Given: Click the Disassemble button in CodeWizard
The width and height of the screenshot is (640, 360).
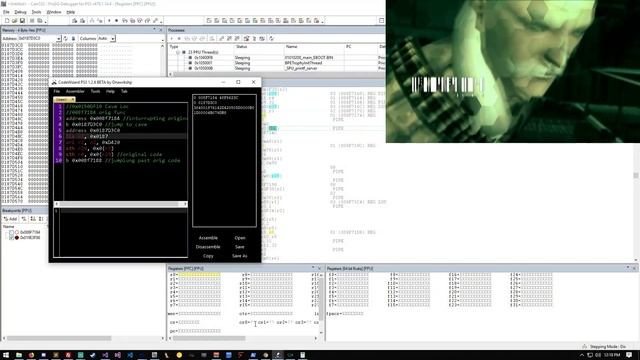Looking at the screenshot, I should tap(208, 247).
